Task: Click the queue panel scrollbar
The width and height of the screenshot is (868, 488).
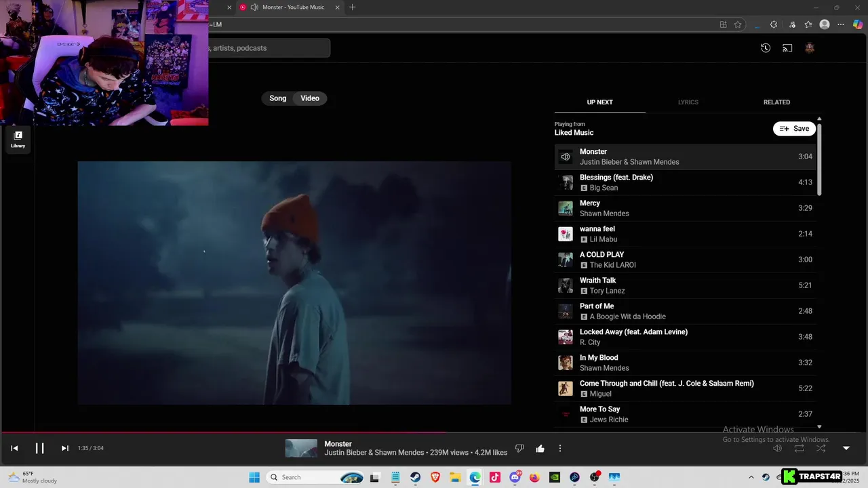Action: click(819, 159)
